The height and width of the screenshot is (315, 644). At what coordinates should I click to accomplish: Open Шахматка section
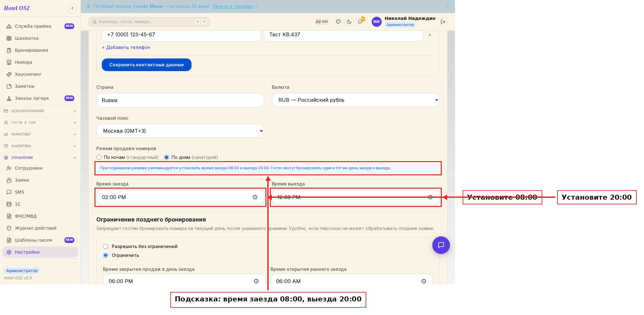[x=40, y=38]
